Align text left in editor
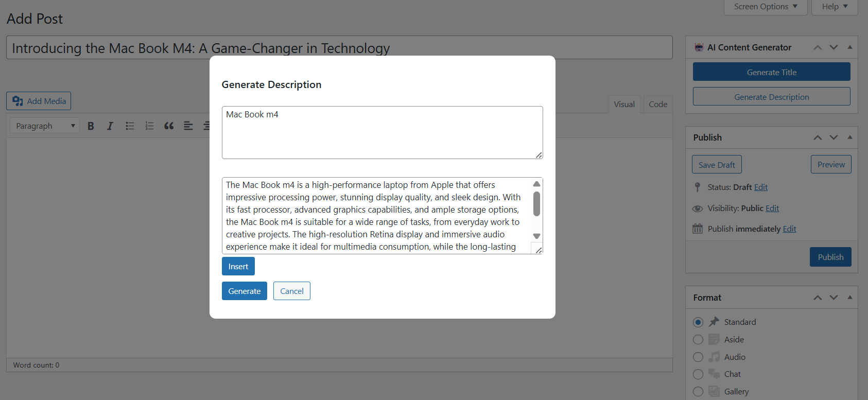 click(188, 126)
